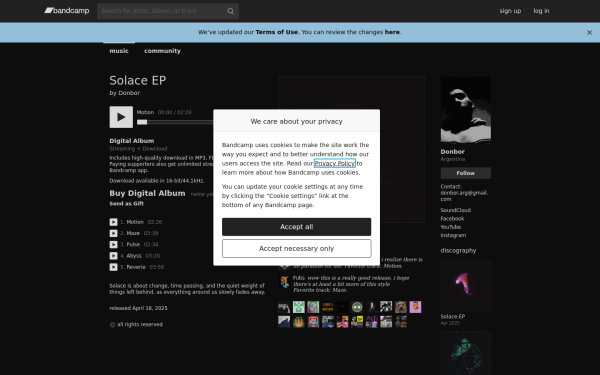Open Motion track title link
Screen dimensions: 600x375
[x=135, y=222]
